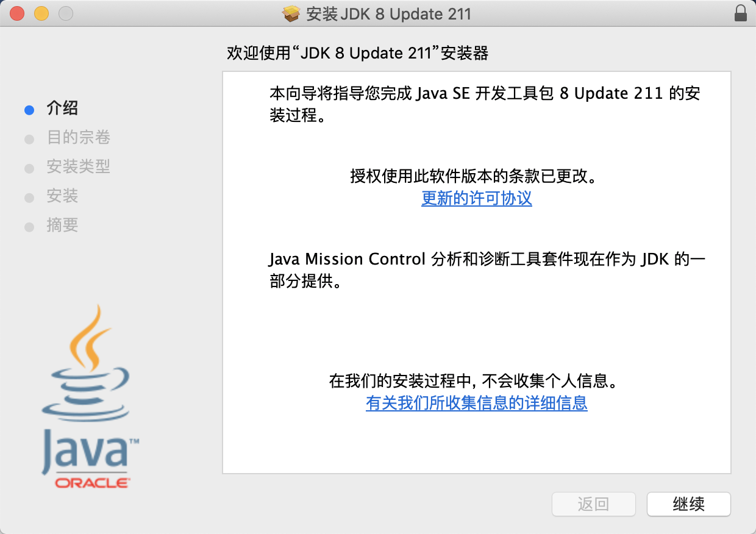The image size is (756, 534).
Task: Open the 更新的许可协议 link
Action: (x=477, y=198)
